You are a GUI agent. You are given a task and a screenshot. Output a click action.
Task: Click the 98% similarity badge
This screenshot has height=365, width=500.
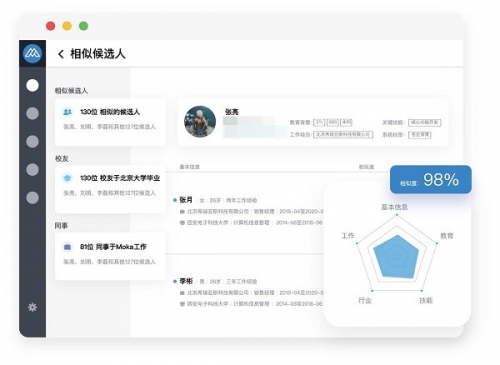(x=431, y=179)
